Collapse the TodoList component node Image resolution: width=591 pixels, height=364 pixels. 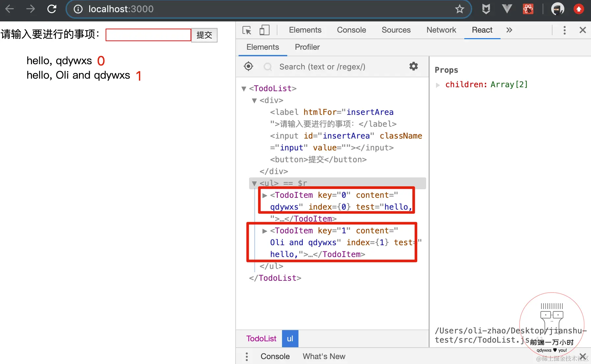pos(244,89)
